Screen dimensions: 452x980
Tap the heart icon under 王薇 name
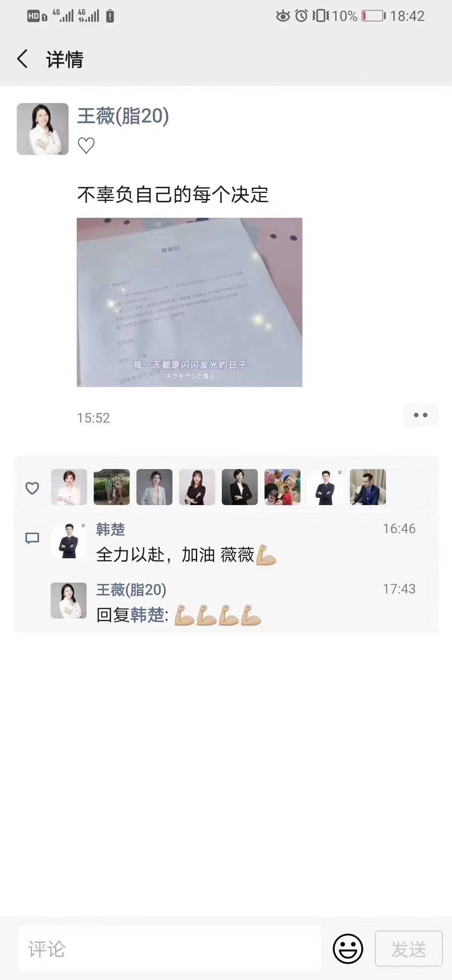click(x=86, y=145)
